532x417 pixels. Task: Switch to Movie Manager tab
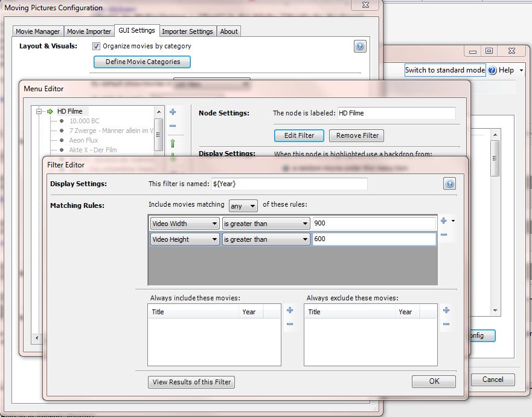click(37, 31)
